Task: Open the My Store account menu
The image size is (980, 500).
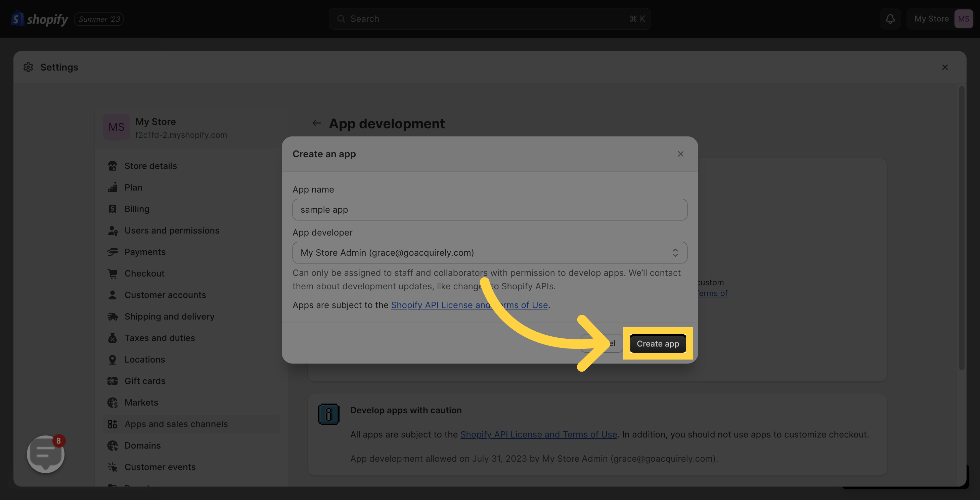Action: pos(940,18)
